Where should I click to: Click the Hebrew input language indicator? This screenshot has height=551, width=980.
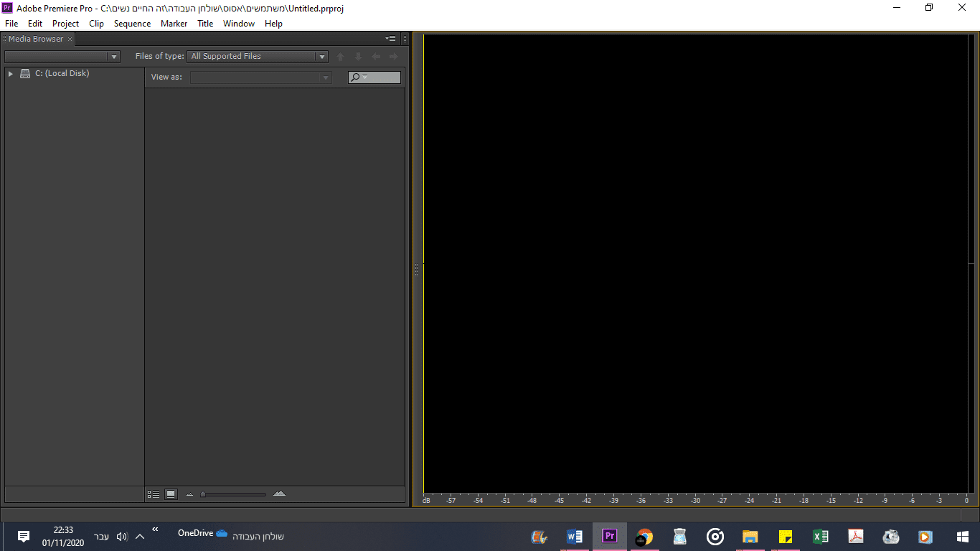(x=102, y=537)
